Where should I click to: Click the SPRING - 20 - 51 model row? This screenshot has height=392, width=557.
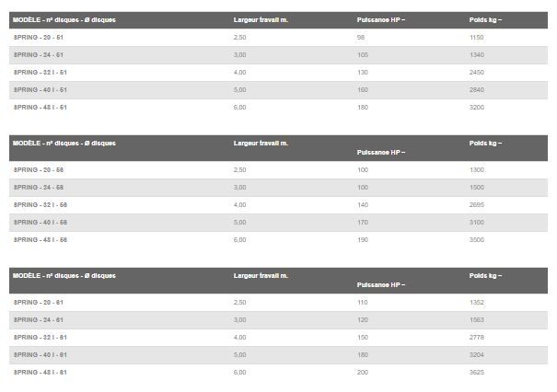39,37
